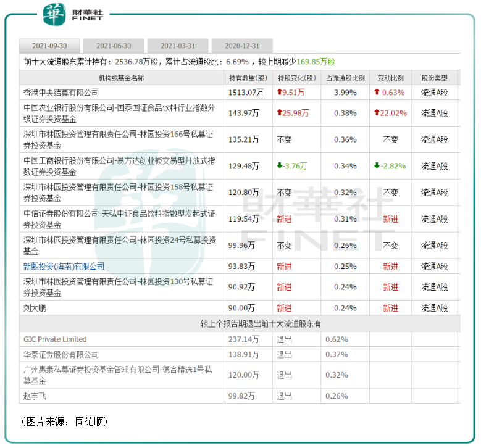Select 香港中央结算有限公司 row name
The height and width of the screenshot is (448, 481).
pos(61,93)
